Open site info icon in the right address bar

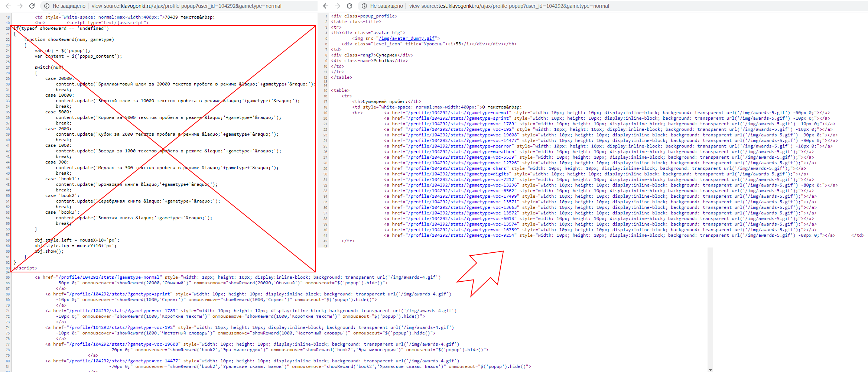364,6
